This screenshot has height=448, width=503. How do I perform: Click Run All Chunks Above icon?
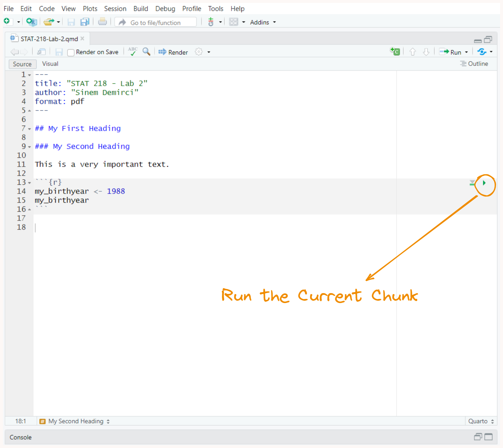[472, 183]
